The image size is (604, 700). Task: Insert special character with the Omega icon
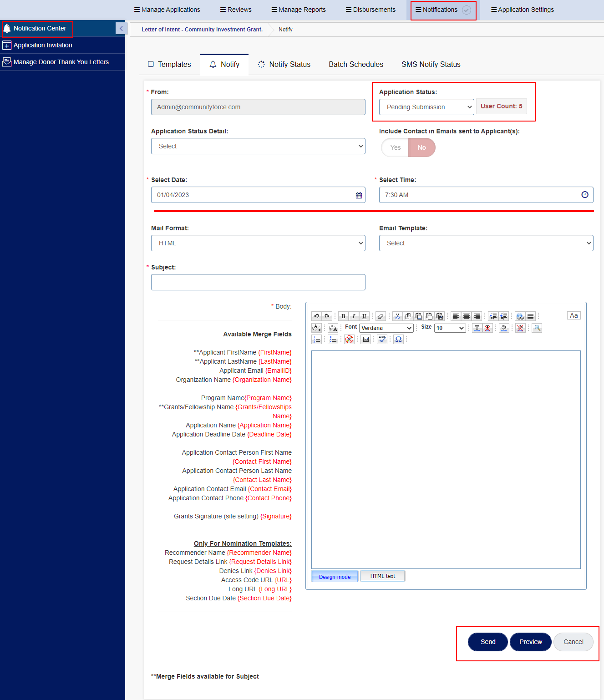pyautogui.click(x=398, y=340)
